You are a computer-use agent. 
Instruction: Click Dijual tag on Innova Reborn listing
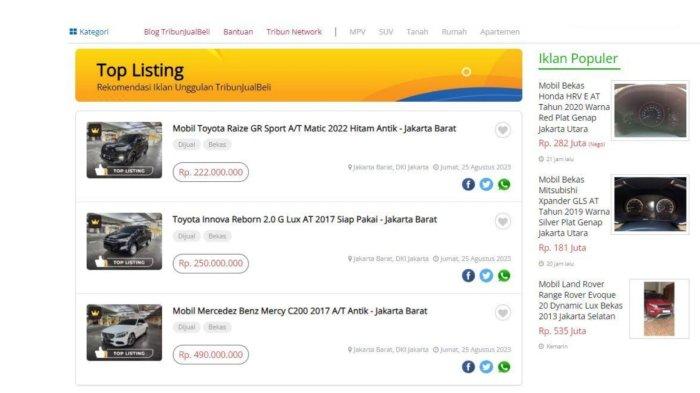(187, 236)
